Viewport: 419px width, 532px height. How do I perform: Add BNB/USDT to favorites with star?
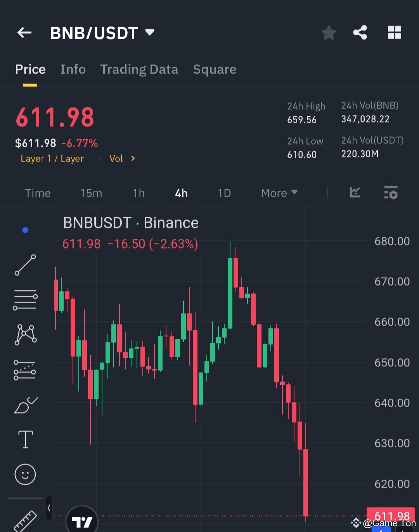tap(329, 33)
